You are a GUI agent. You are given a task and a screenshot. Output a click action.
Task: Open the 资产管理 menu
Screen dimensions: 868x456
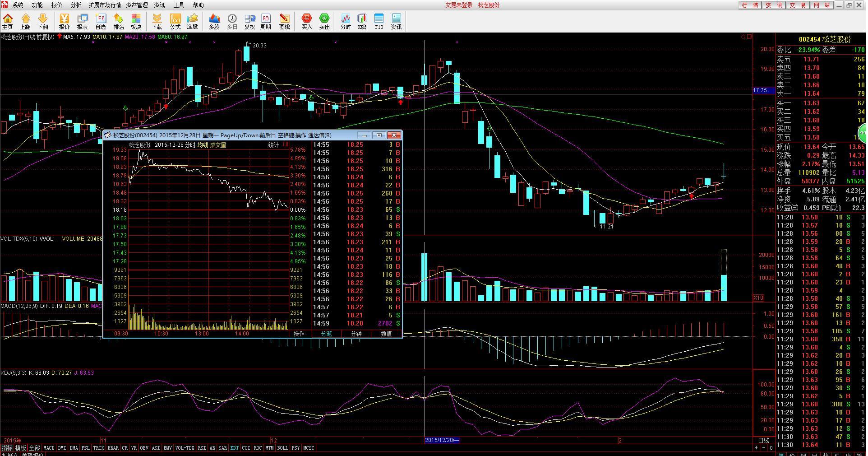(x=137, y=5)
